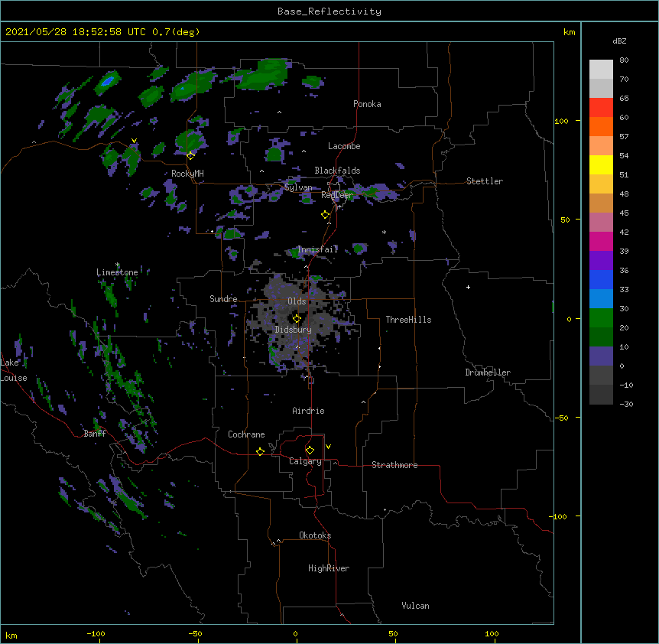Image resolution: width=659 pixels, height=644 pixels.
Task: Click the yellow diamond marker south of Red Deer
Action: 325,215
